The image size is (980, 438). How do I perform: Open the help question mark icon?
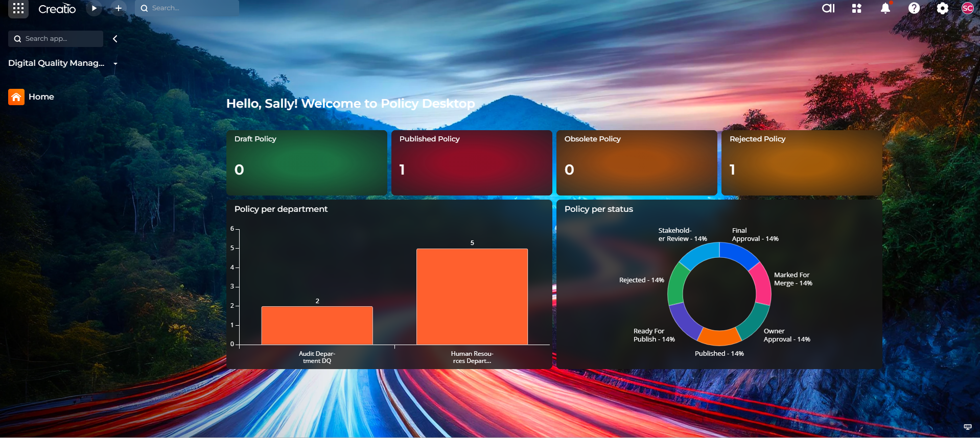tap(914, 8)
